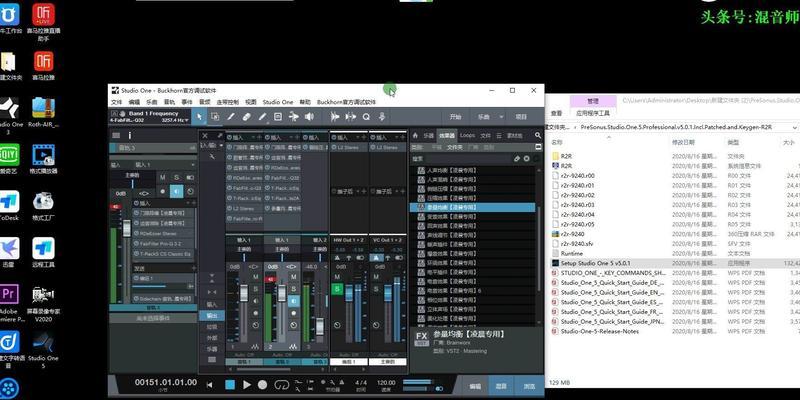Toggle monitor on mixer channel 2

click(x=293, y=301)
